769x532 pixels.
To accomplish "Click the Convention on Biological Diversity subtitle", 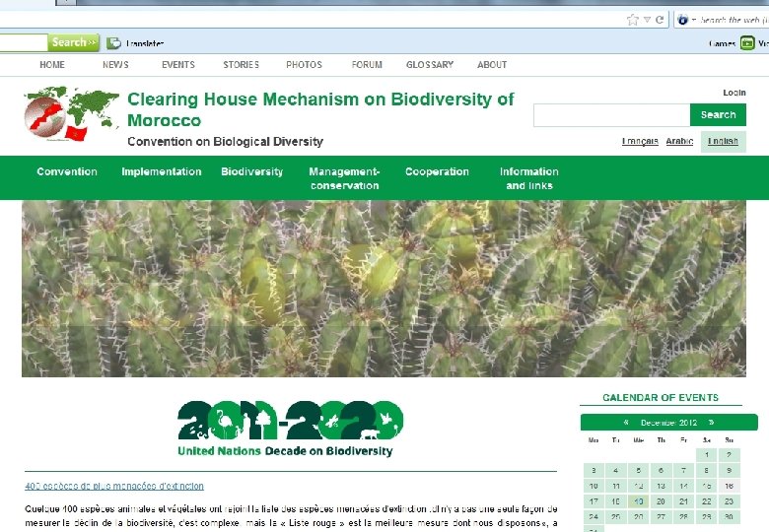I will (x=225, y=142).
